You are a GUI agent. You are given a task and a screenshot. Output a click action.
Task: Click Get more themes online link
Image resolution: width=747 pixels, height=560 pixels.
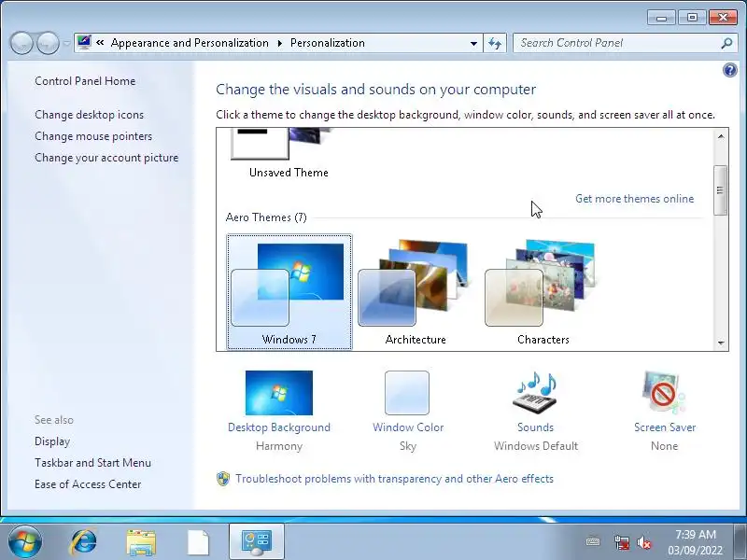(634, 199)
